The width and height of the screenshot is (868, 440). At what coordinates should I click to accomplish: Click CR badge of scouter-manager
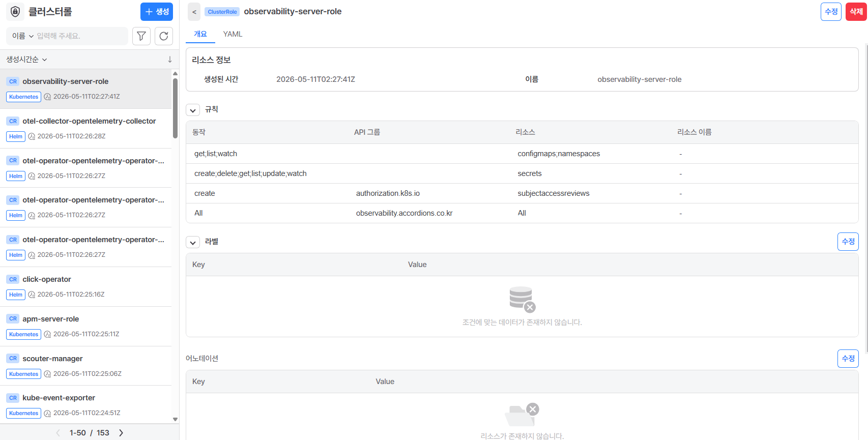click(13, 359)
